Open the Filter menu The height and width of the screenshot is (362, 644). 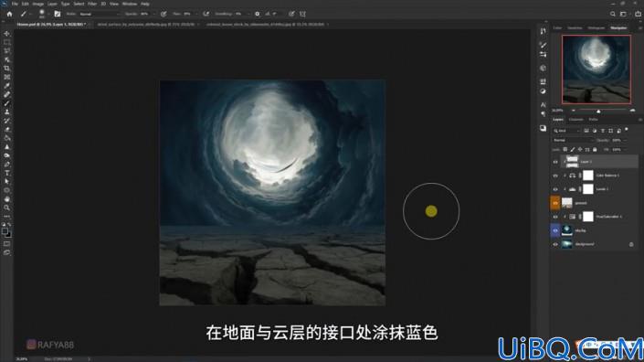(92, 4)
